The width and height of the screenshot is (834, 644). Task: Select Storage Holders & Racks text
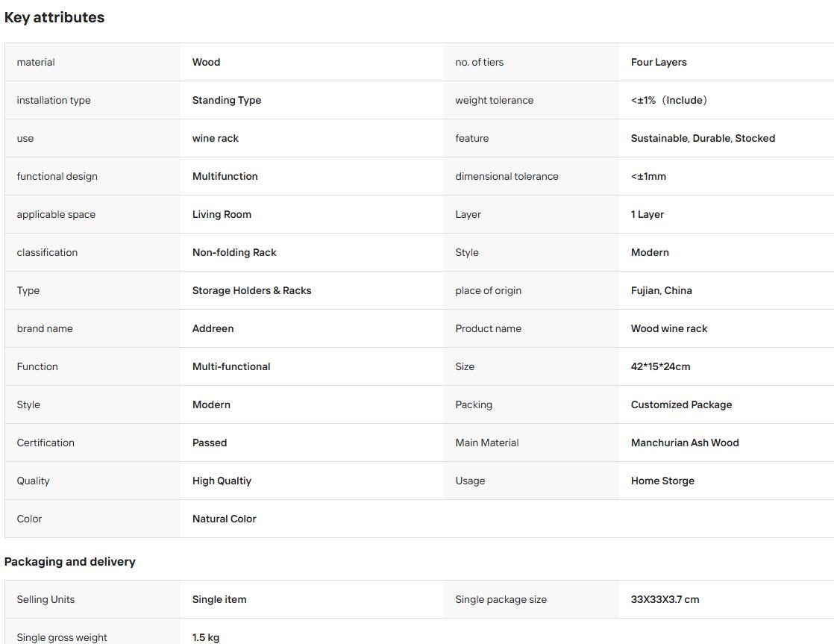(251, 290)
